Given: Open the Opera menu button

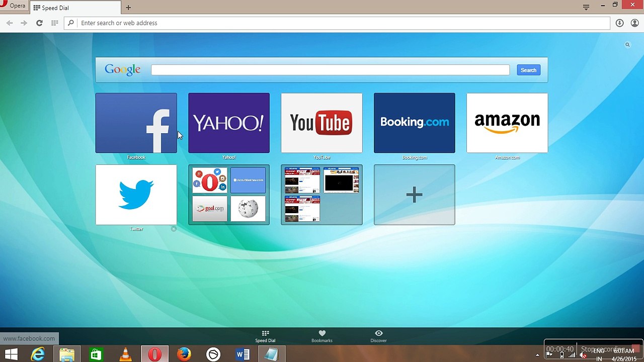Looking at the screenshot, I should 14,6.
